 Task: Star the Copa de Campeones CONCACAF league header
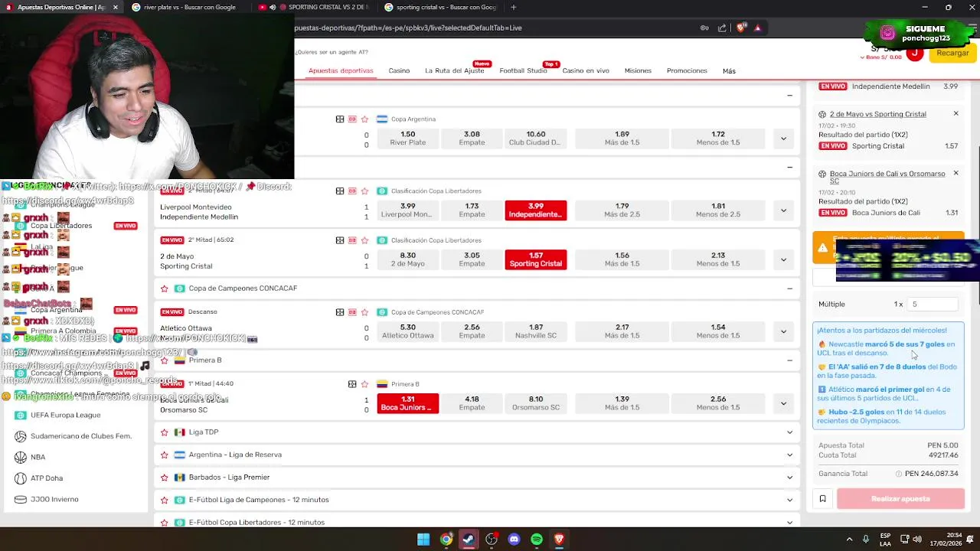click(164, 289)
